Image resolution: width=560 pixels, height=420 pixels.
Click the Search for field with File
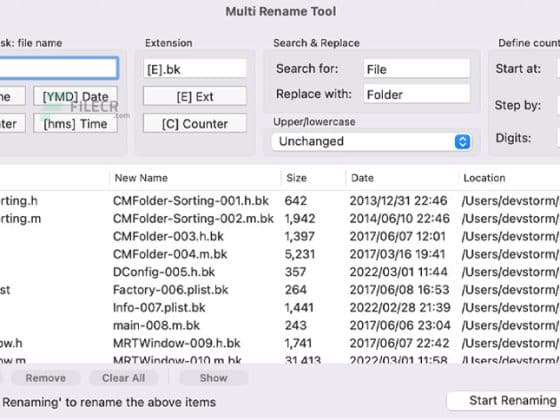click(x=416, y=69)
